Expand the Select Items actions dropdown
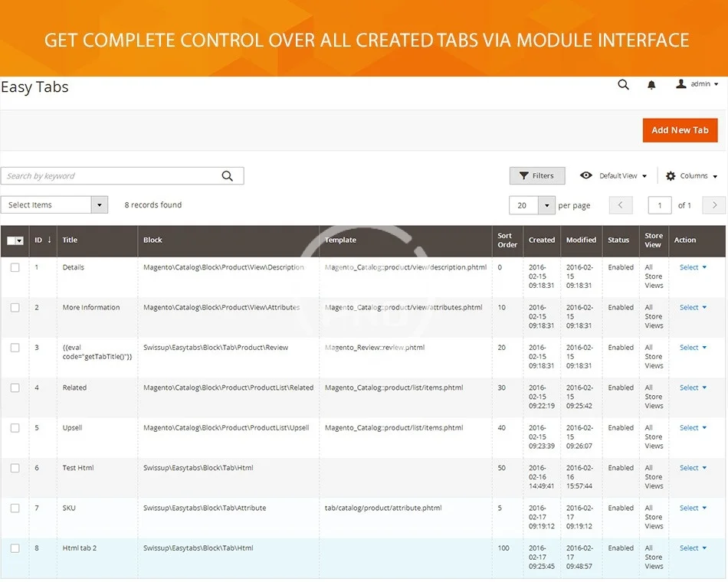 [x=100, y=205]
